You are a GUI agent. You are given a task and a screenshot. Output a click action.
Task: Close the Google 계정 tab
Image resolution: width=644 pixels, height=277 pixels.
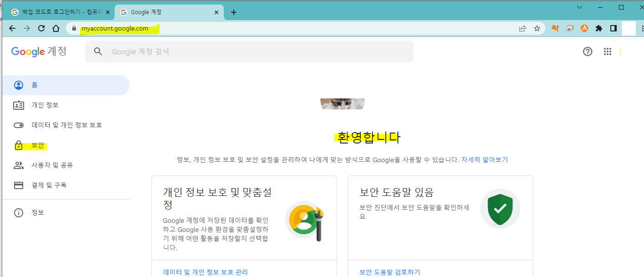click(216, 12)
